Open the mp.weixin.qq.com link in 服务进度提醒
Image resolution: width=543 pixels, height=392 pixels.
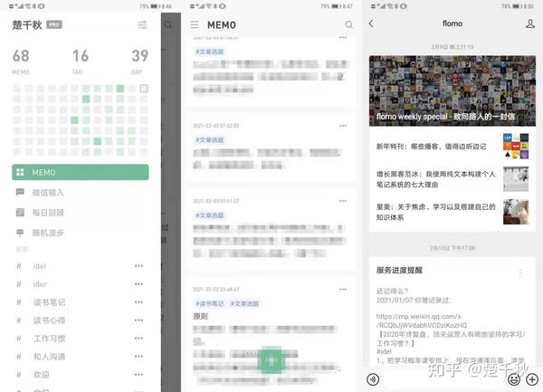point(422,320)
